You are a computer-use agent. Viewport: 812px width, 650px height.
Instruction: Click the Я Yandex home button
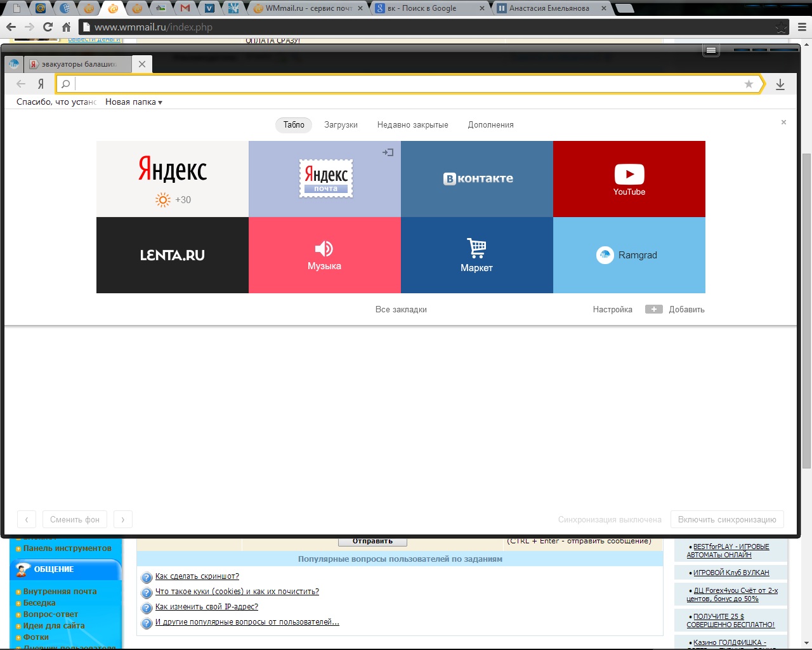pyautogui.click(x=41, y=84)
